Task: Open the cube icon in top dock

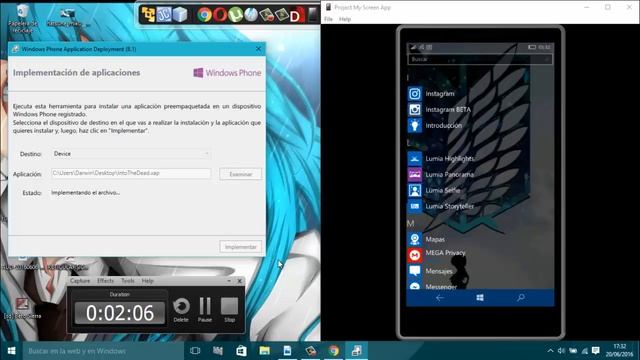Action: coord(180,15)
